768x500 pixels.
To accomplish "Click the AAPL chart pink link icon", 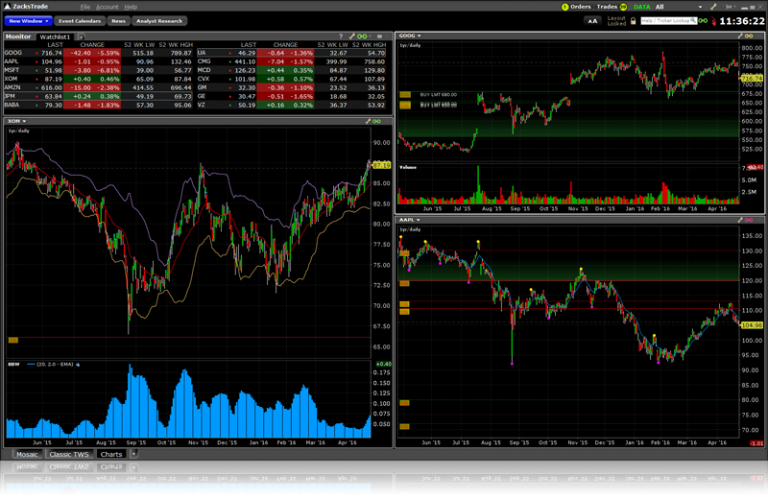I will coord(749,220).
